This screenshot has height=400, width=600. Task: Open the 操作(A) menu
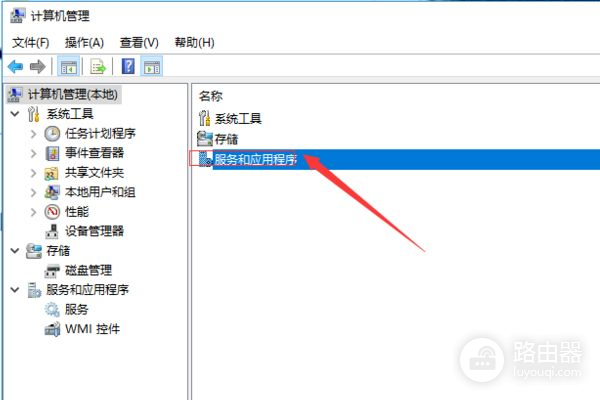coord(84,42)
